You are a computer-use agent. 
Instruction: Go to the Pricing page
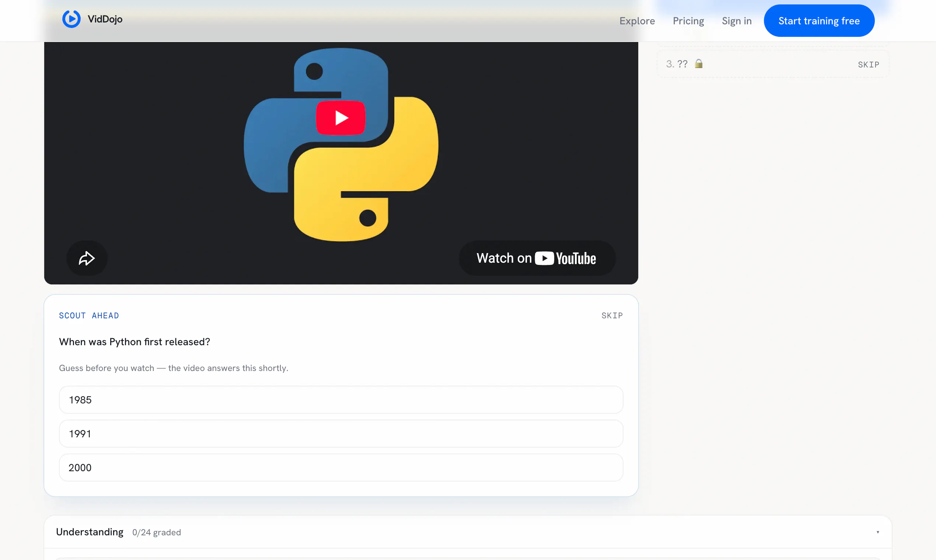coord(688,21)
